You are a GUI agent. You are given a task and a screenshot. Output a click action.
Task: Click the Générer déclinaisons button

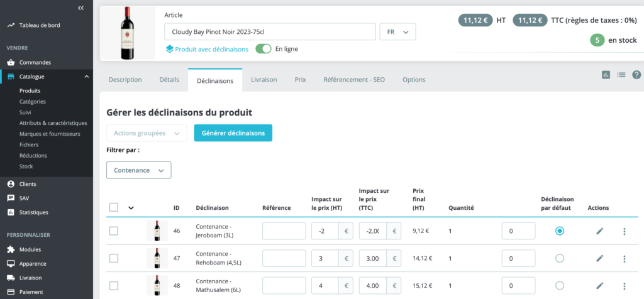coord(233,133)
